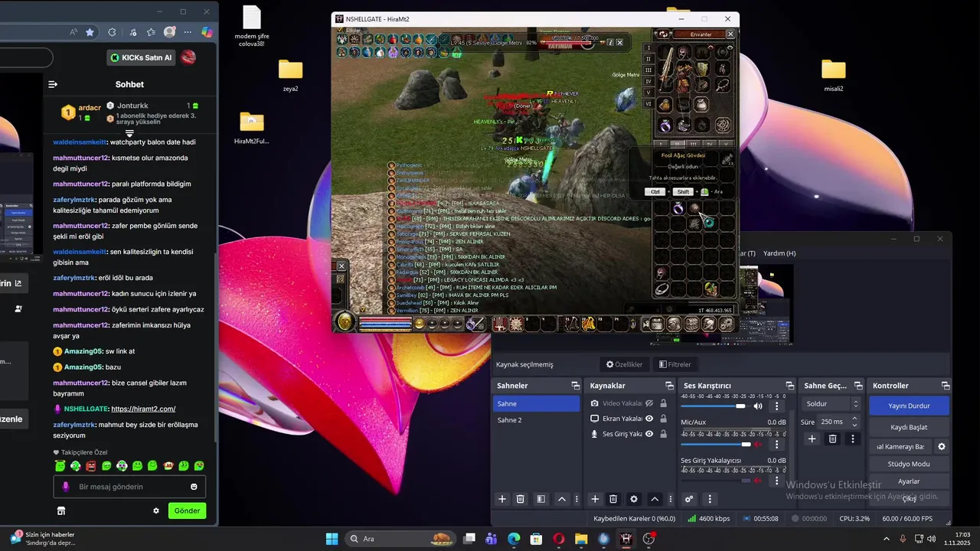
Task: Click Kaydı Başlat button
Action: click(x=909, y=427)
